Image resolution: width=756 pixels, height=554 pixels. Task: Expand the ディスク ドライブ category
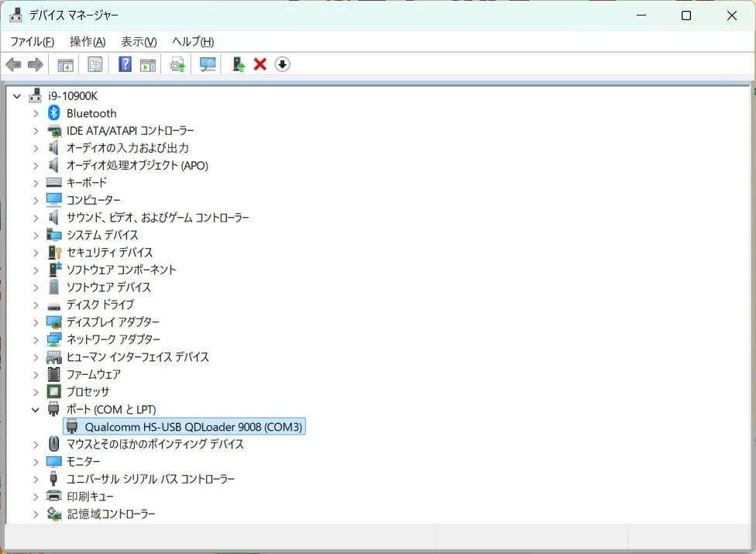click(x=35, y=305)
